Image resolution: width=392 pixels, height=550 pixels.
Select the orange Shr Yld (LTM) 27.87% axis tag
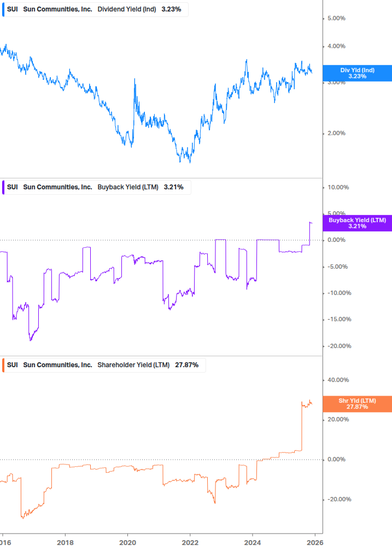pyautogui.click(x=358, y=404)
